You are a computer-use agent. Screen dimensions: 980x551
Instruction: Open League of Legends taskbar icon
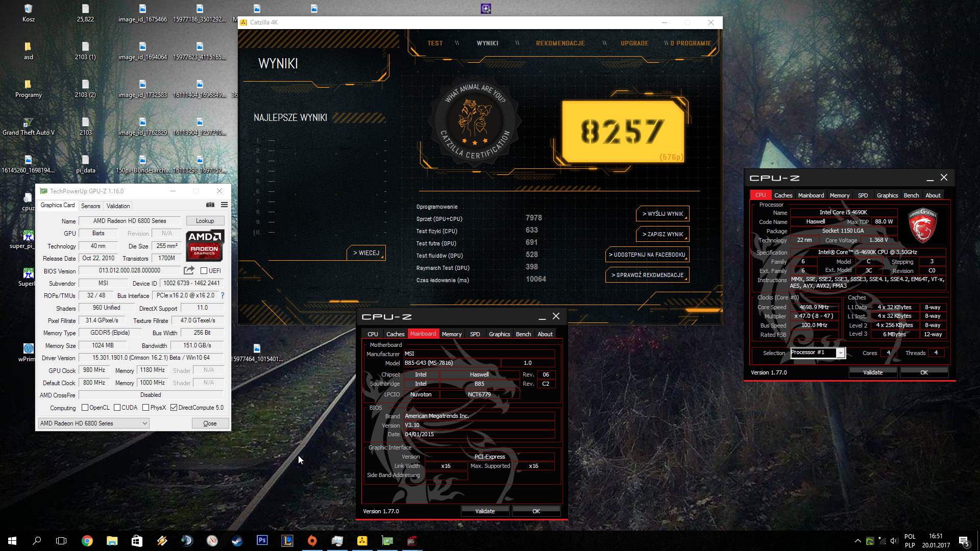pos(287,541)
